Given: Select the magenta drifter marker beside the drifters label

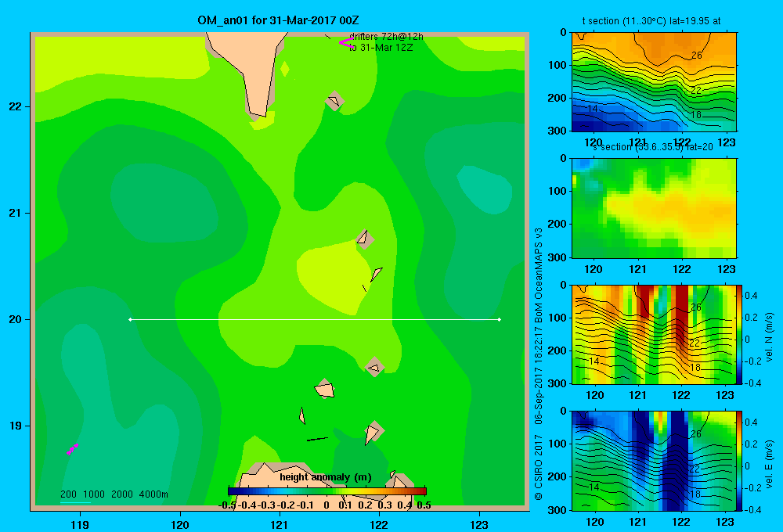Looking at the screenshot, I should tap(346, 42).
